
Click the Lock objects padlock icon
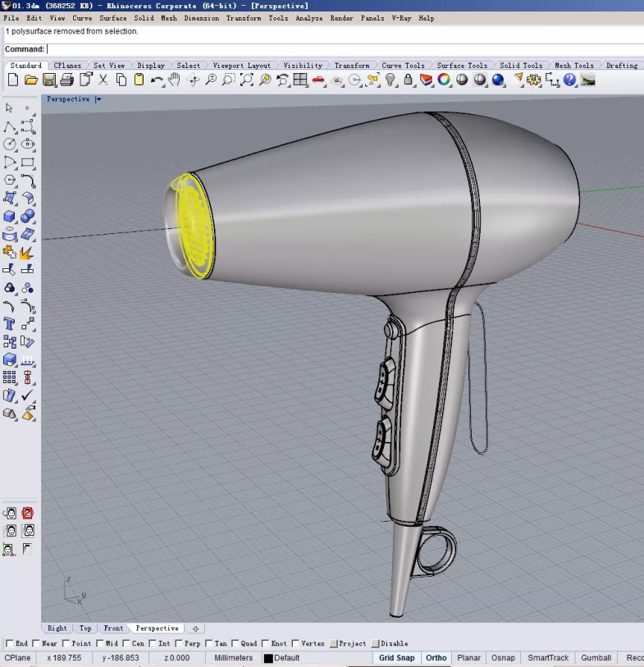409,80
